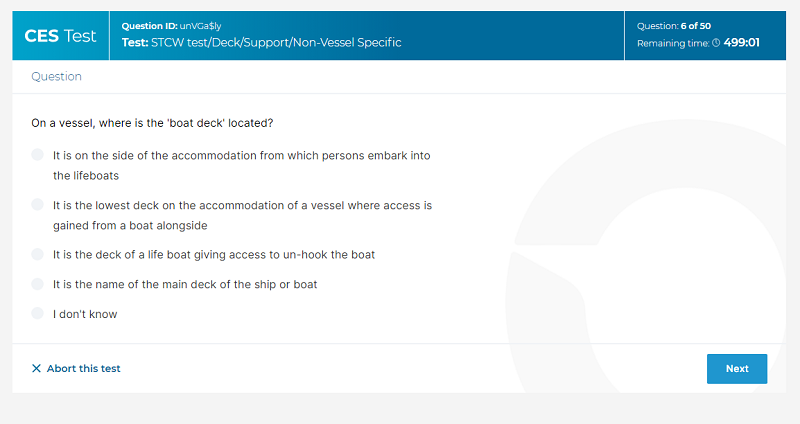Click answer text about embarking into the lifeboats

[242, 165]
